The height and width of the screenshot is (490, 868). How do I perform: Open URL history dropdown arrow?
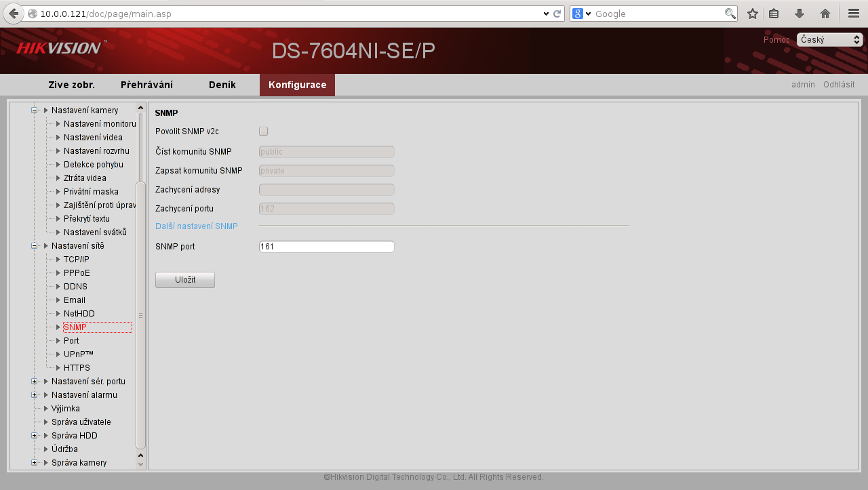(547, 14)
